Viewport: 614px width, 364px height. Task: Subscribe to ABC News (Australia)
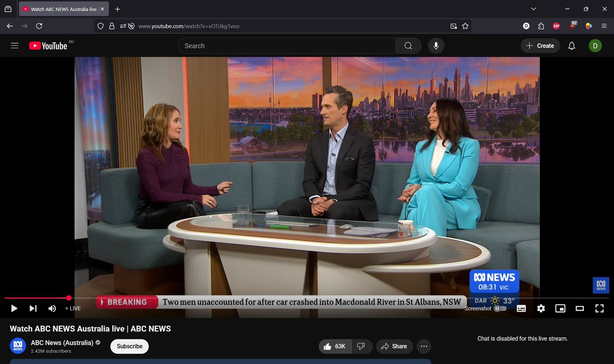click(x=129, y=346)
